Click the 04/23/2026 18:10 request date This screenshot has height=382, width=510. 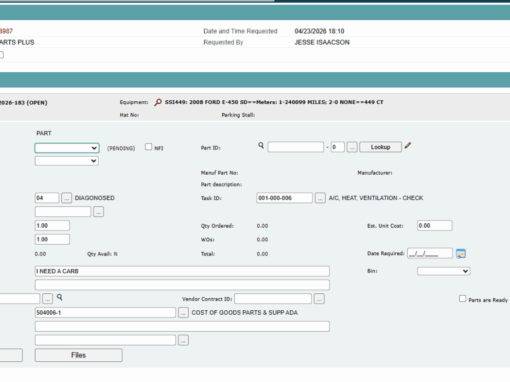pos(319,31)
